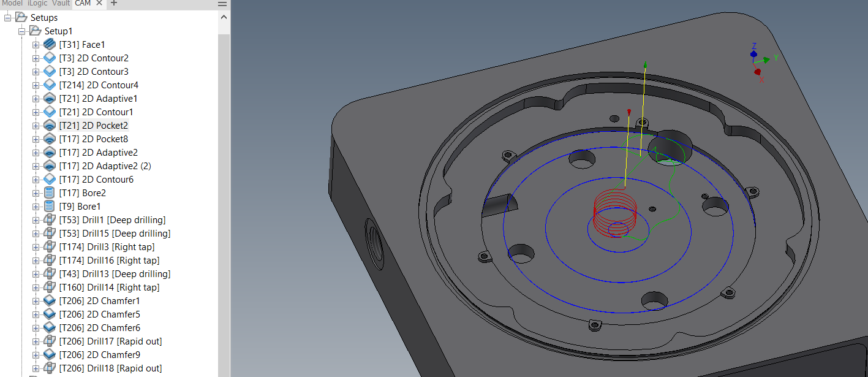
Task: Select the [T31] Face1 facing operation icon
Action: coord(49,44)
